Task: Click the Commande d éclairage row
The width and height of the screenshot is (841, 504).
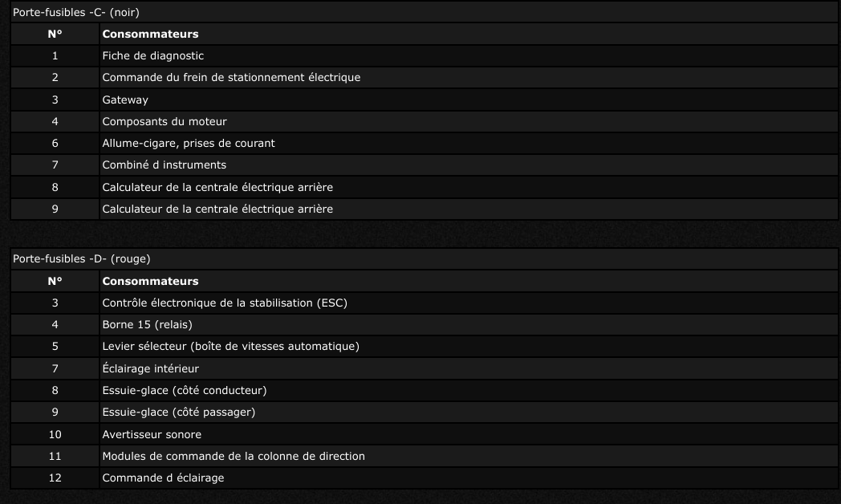Action: [163, 478]
